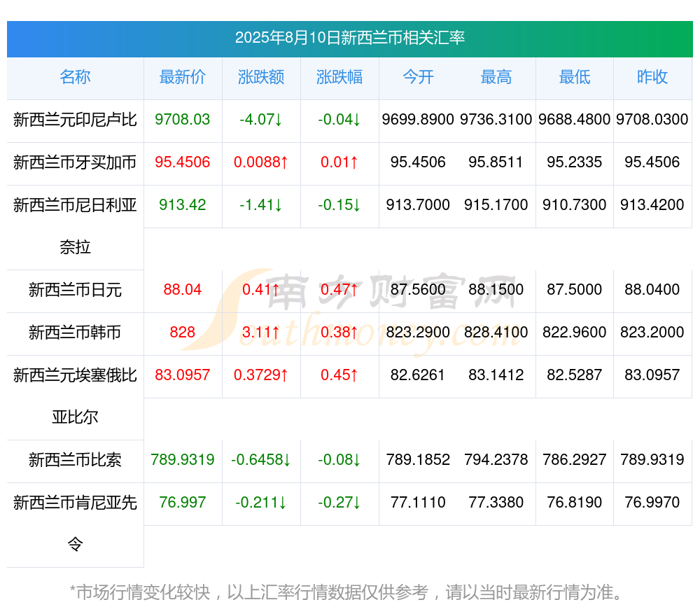Click the row name 新西兰币比索
The height and width of the screenshot is (614, 700).
pyautogui.click(x=75, y=460)
